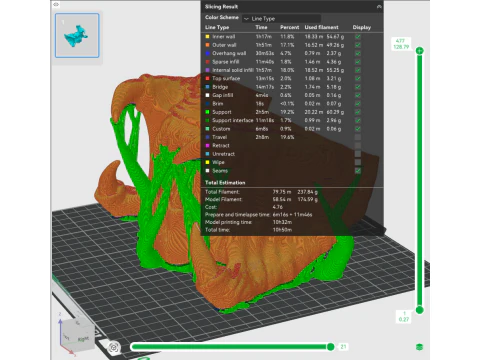This screenshot has width=480, height=360.
Task: Toggle Gap infill display checkbox
Action: [358, 95]
